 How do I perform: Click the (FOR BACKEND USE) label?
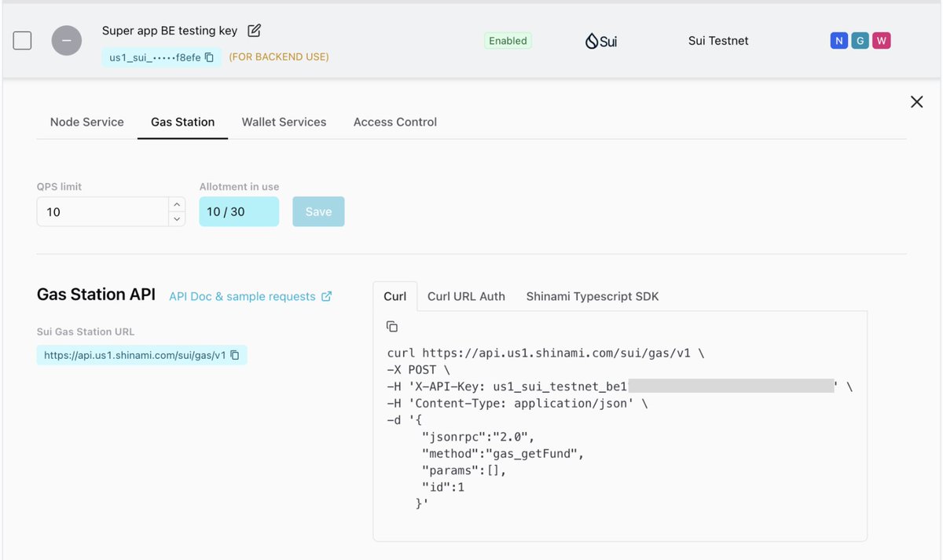(x=279, y=57)
